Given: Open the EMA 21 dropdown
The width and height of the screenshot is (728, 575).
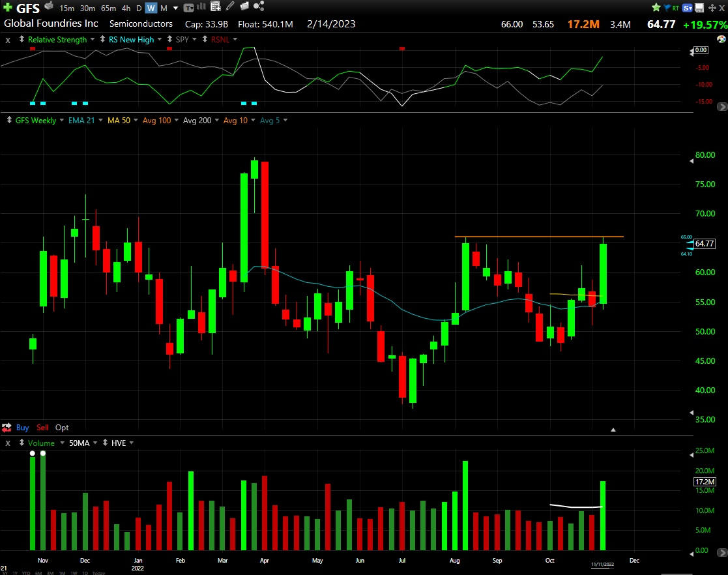Looking at the screenshot, I should [x=100, y=120].
